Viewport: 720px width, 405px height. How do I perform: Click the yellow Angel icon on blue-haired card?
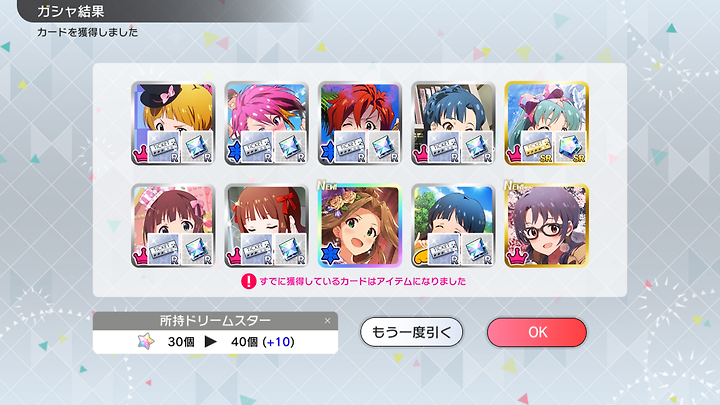tap(420, 257)
